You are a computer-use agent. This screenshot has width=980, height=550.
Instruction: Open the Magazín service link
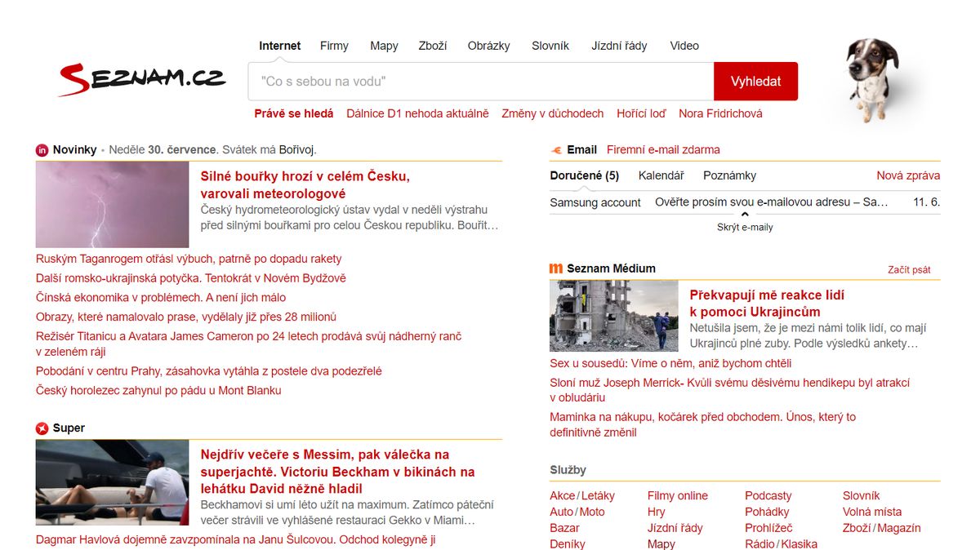898,528
